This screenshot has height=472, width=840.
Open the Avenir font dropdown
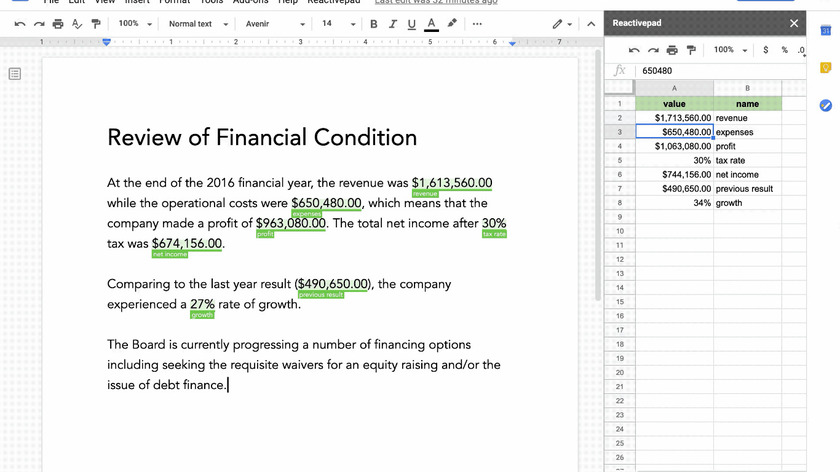point(275,24)
